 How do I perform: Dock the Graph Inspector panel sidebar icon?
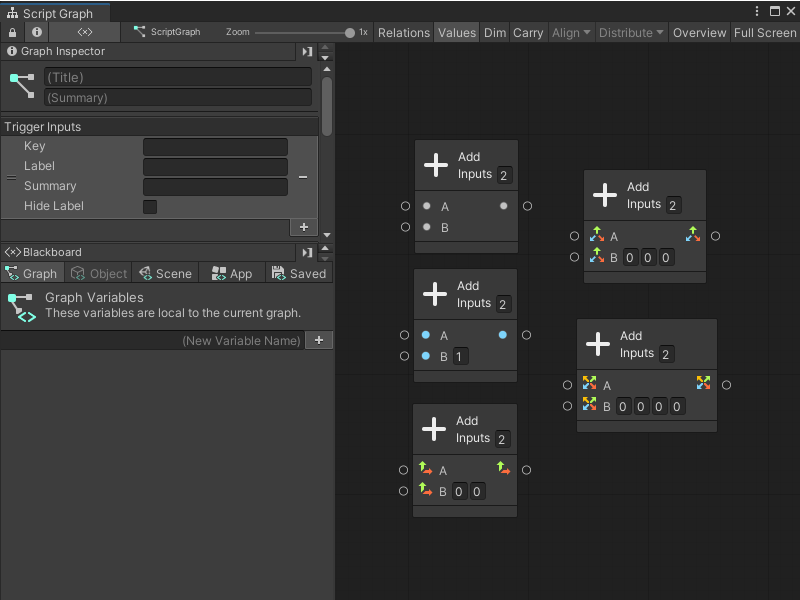pos(307,51)
